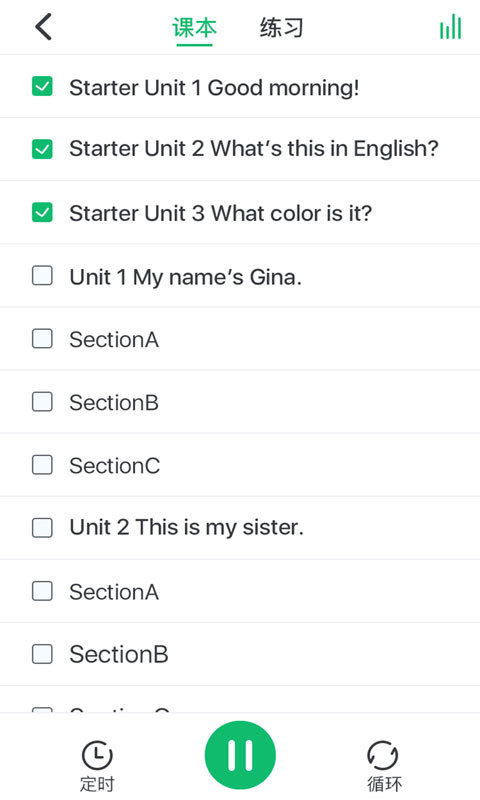Check the SectionC checkbox

click(x=42, y=465)
